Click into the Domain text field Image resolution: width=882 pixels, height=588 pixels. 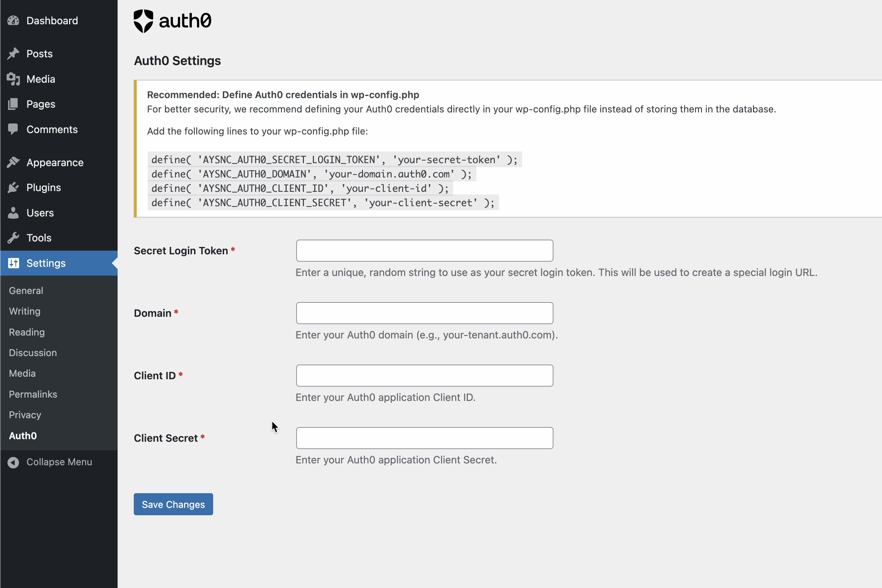424,313
